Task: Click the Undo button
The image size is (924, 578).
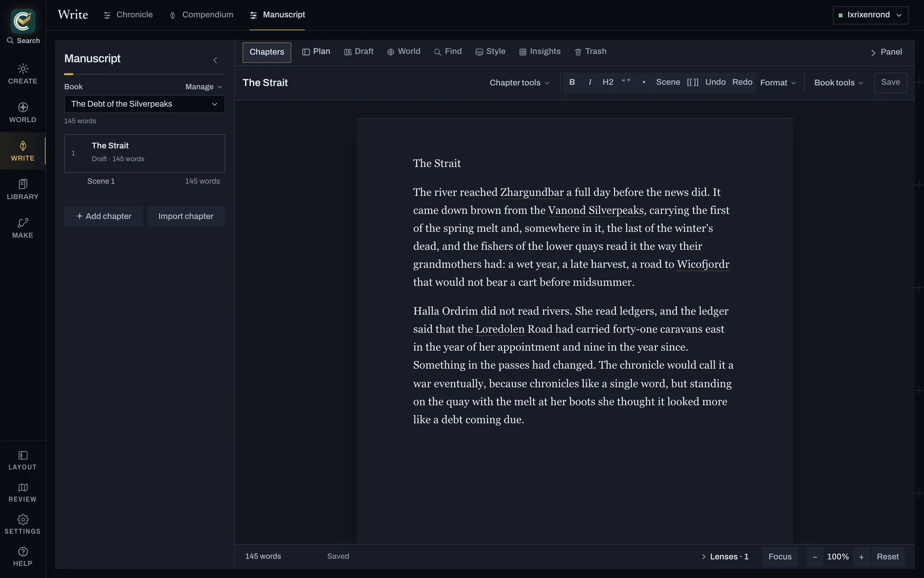Action: tap(715, 82)
